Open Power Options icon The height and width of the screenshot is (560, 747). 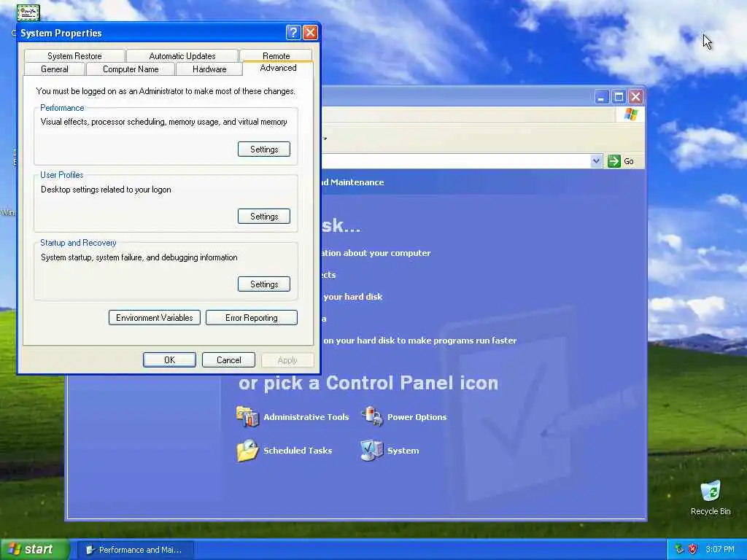371,416
